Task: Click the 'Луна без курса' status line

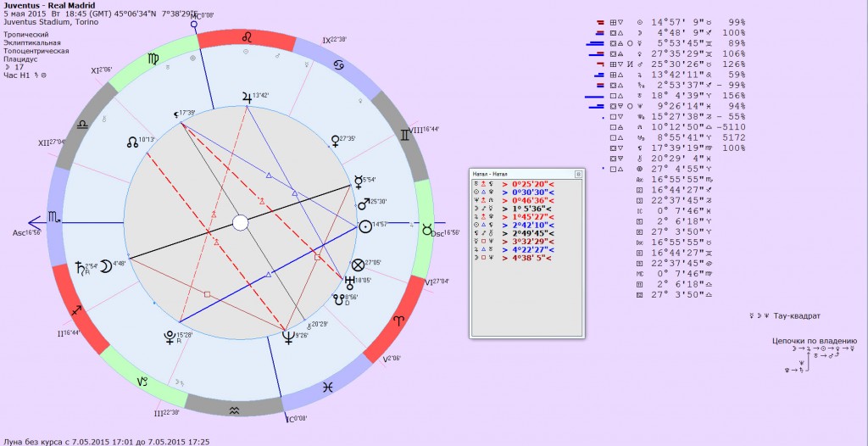Action: click(x=106, y=442)
